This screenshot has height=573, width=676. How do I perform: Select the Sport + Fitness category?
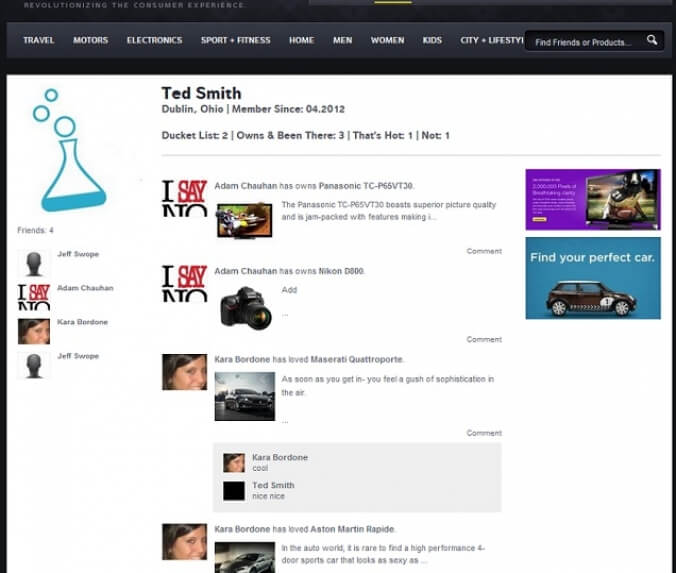coord(235,40)
